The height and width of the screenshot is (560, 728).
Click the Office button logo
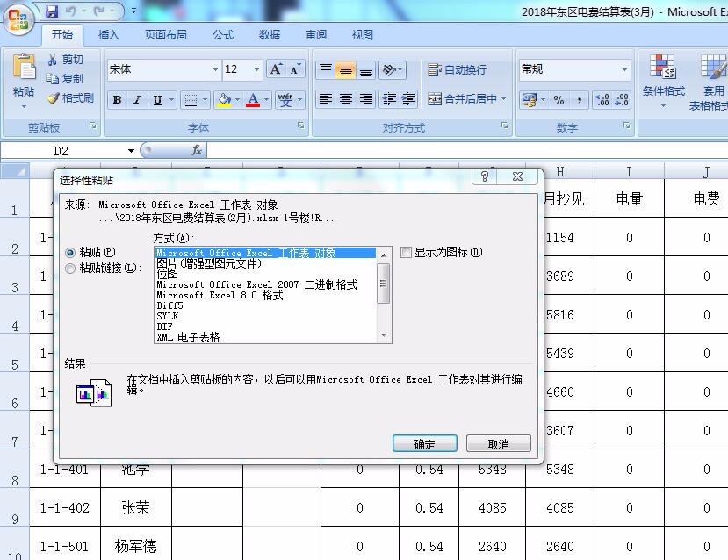click(x=18, y=19)
